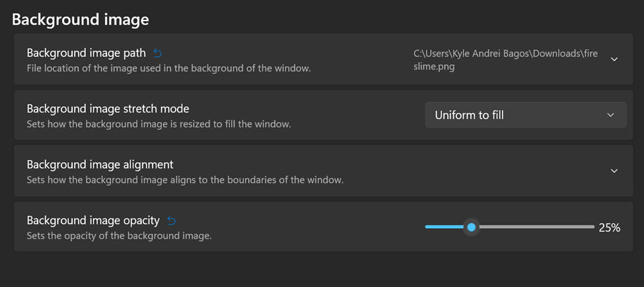Viewport: 644px width, 287px height.
Task: Click the 25% opacity value label
Action: [x=610, y=227]
